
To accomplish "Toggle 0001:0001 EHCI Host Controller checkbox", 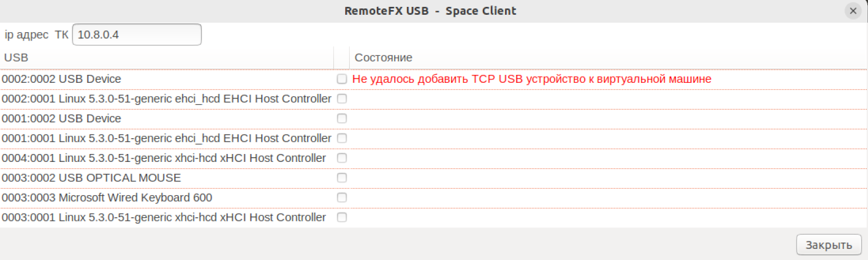I will pyautogui.click(x=342, y=138).
